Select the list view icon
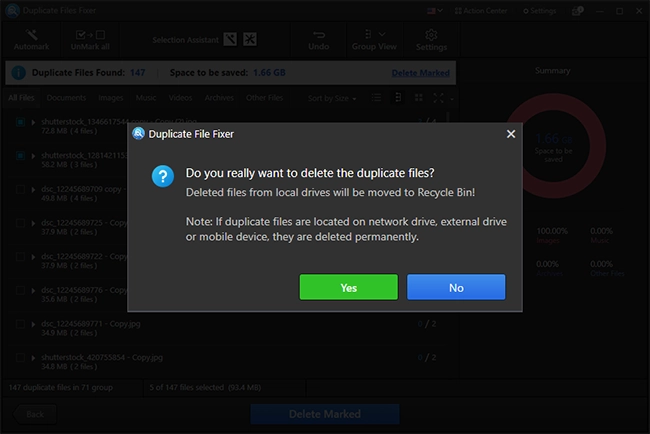 [x=376, y=98]
